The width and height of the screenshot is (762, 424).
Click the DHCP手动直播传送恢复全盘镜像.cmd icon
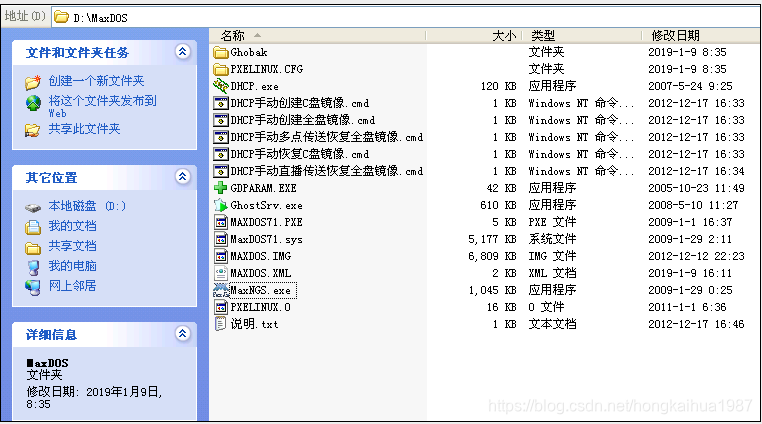[221, 171]
